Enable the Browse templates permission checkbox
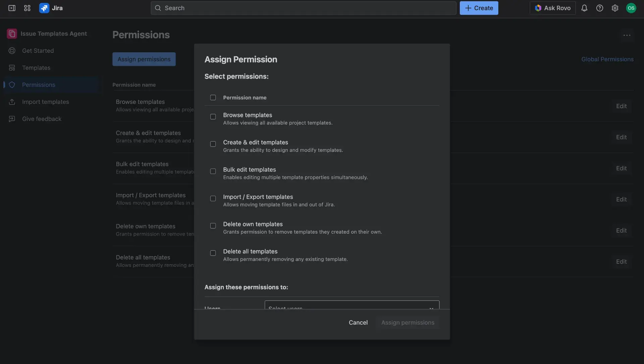The image size is (644, 364). [213, 117]
